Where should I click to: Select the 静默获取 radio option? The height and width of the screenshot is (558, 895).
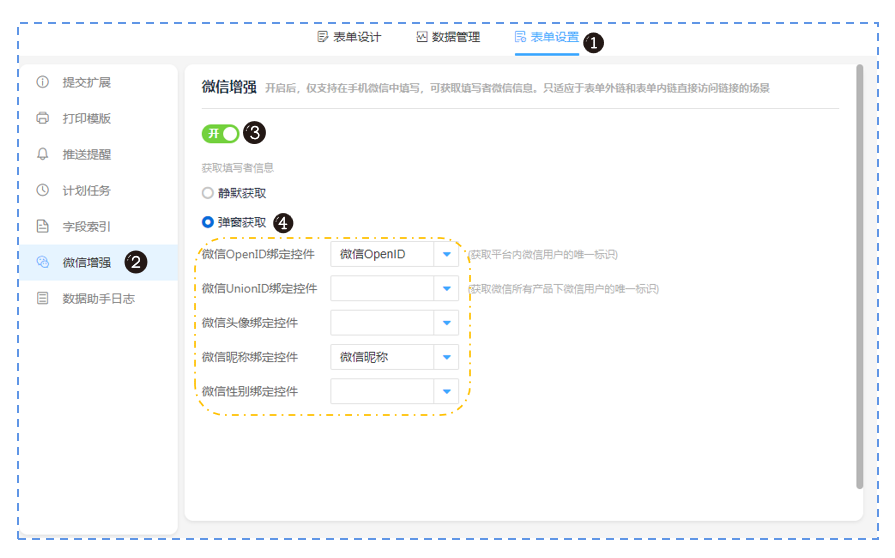tap(208, 193)
